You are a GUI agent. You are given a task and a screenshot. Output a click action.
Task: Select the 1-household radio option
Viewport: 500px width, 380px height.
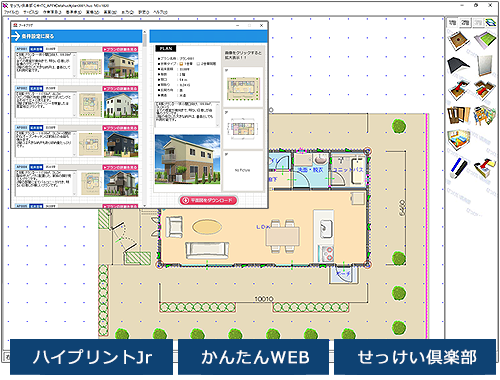click(182, 64)
